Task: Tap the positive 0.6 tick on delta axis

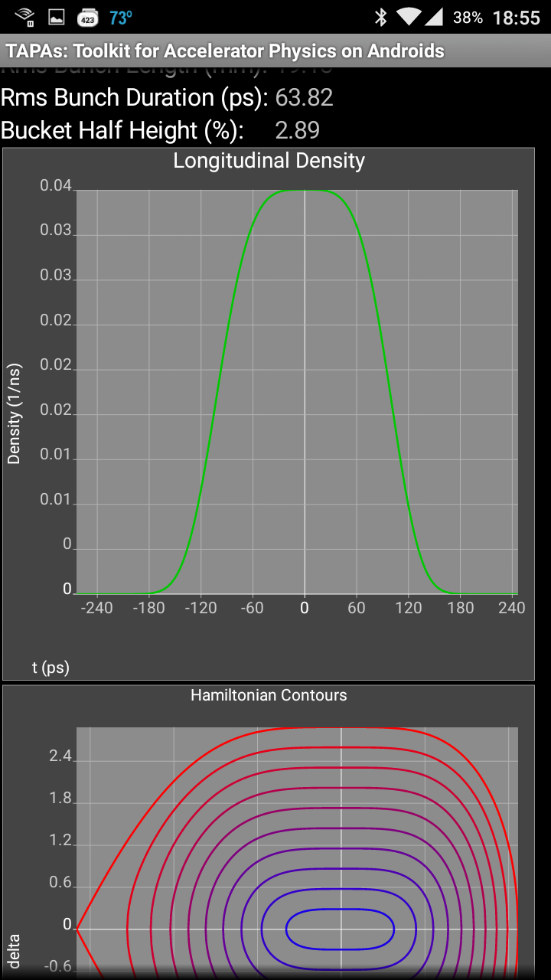Action: click(60, 883)
